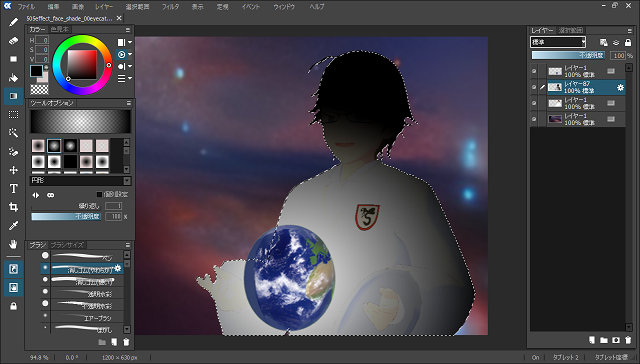Toggle the eye-shaped icon beside the layer lock
Viewport: 640px width, 364px height.
(x=616, y=42)
